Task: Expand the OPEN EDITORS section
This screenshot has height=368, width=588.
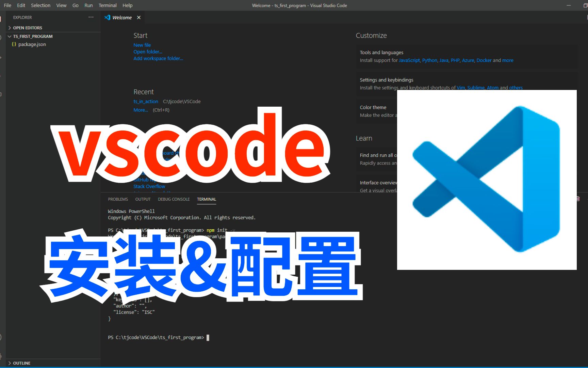Action: click(x=27, y=28)
